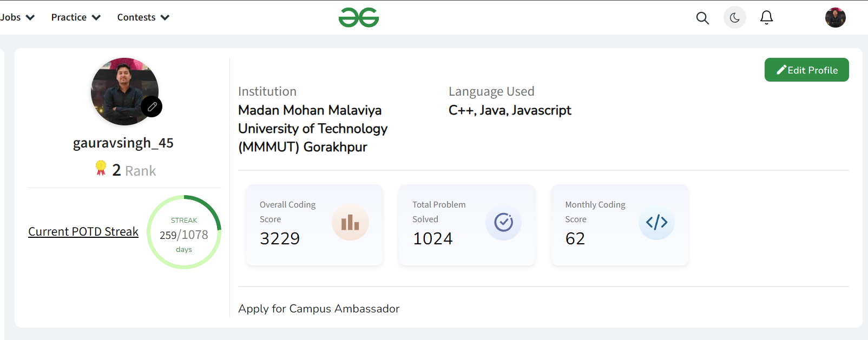The image size is (868, 340).
Task: Toggle dark mode moon icon
Action: (735, 18)
